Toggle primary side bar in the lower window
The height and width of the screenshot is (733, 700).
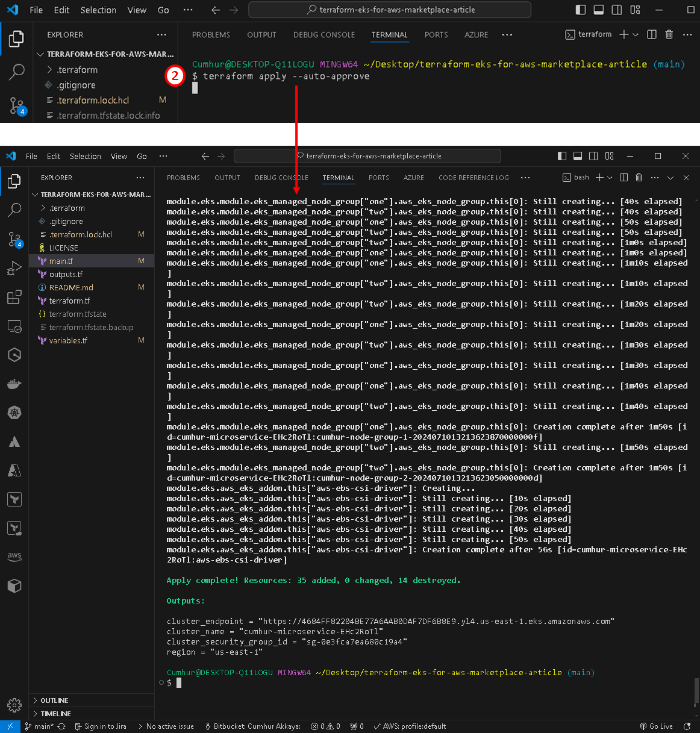(562, 156)
